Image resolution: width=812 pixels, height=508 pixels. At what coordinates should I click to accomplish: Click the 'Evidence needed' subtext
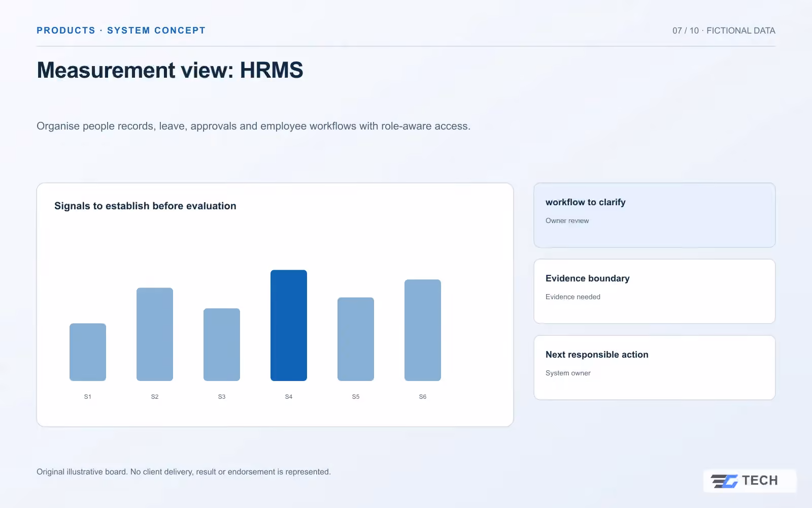coord(573,297)
